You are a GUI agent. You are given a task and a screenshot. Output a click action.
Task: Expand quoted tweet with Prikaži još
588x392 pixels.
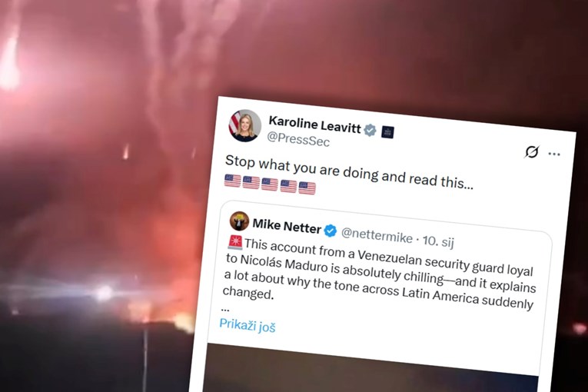(247, 325)
